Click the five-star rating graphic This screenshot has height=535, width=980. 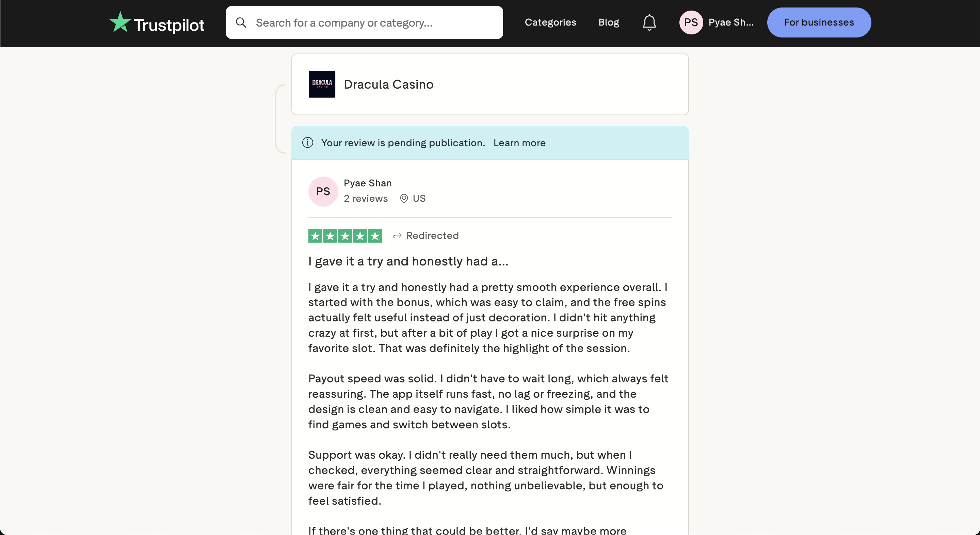point(345,236)
